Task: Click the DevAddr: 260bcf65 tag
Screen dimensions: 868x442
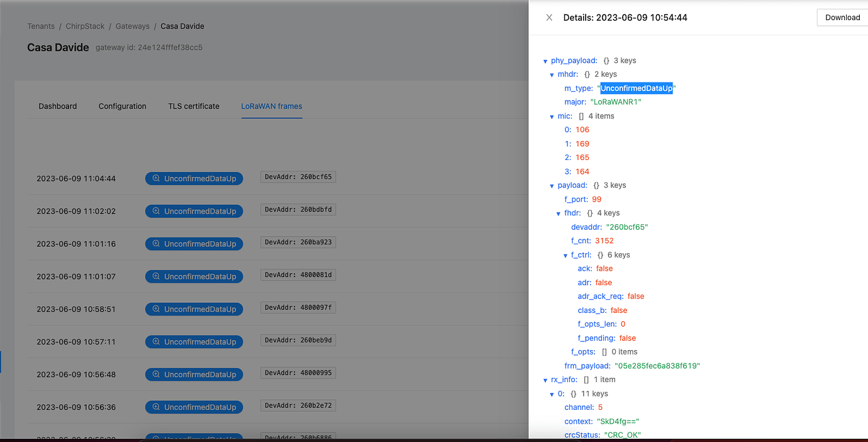Action: 298,177
